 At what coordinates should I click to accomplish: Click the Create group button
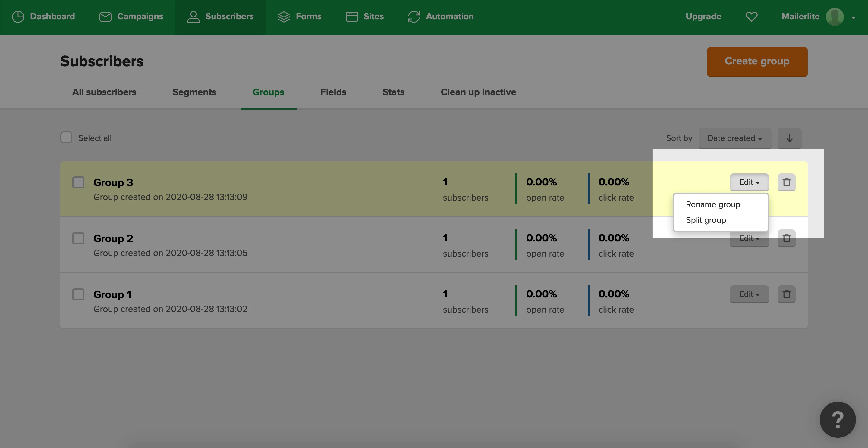click(x=757, y=61)
